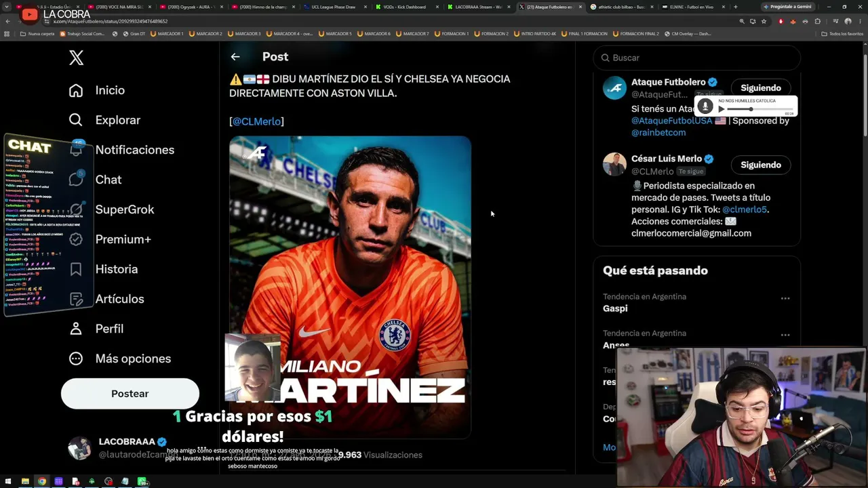The height and width of the screenshot is (488, 868).
Task: Open the Nueva carpeta bookmarks folder
Action: (x=37, y=33)
